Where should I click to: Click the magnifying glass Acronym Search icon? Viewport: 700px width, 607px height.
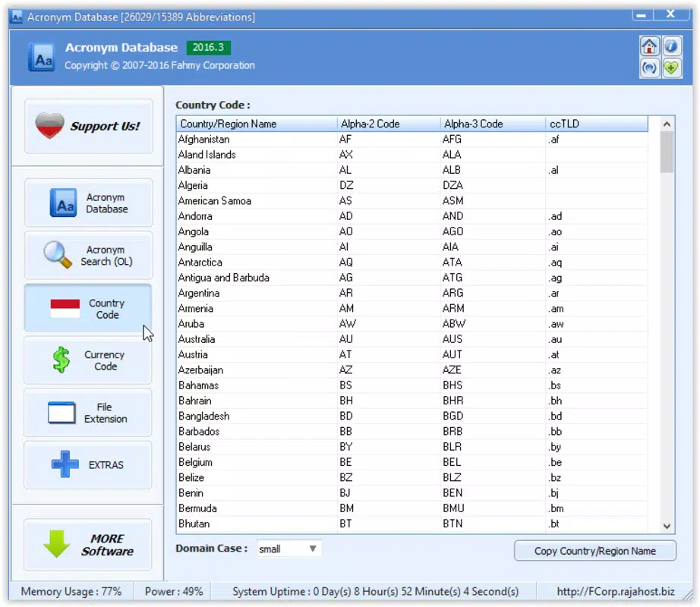[58, 255]
